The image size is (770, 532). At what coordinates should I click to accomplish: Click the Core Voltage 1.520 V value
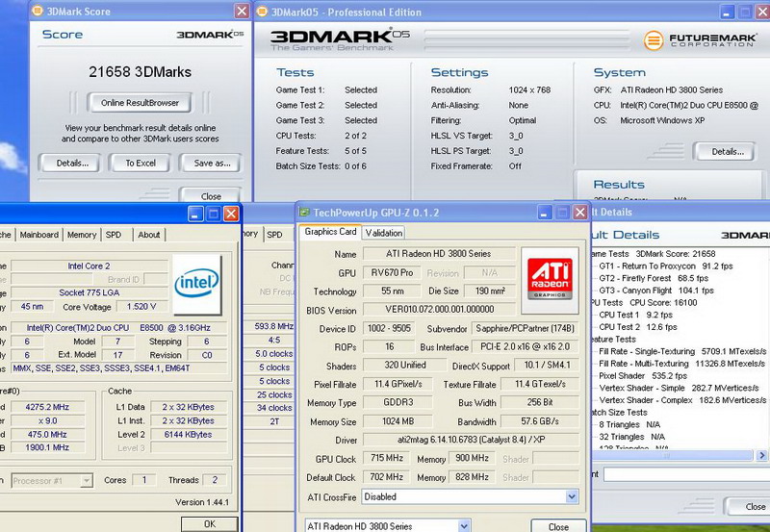coord(141,306)
